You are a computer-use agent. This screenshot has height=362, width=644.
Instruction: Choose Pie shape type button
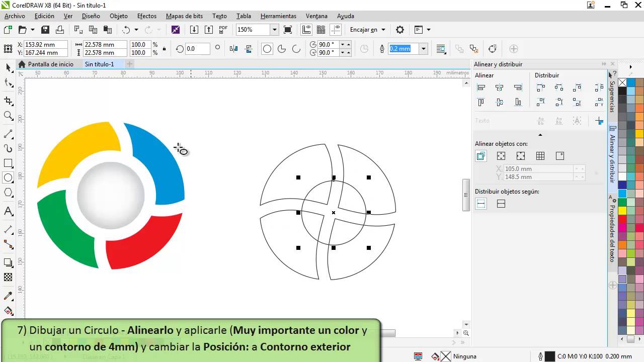[x=282, y=49]
